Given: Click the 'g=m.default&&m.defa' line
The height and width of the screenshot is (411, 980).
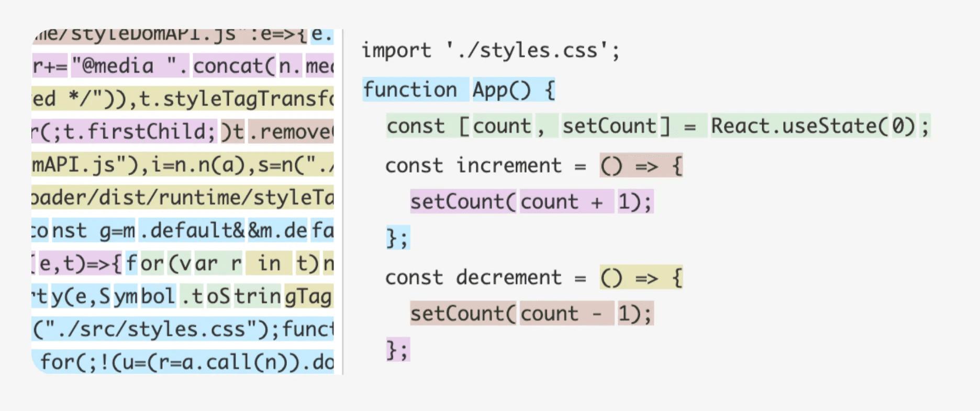Looking at the screenshot, I should pyautogui.click(x=183, y=231).
